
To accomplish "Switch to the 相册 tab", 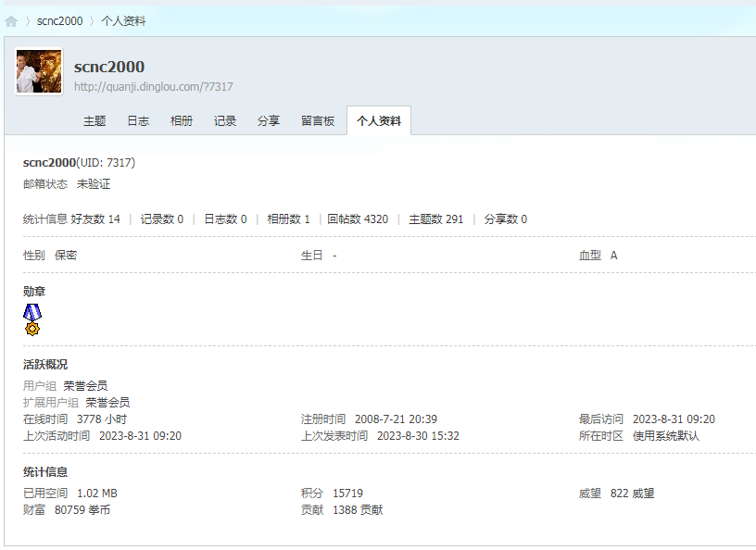I will [x=182, y=121].
